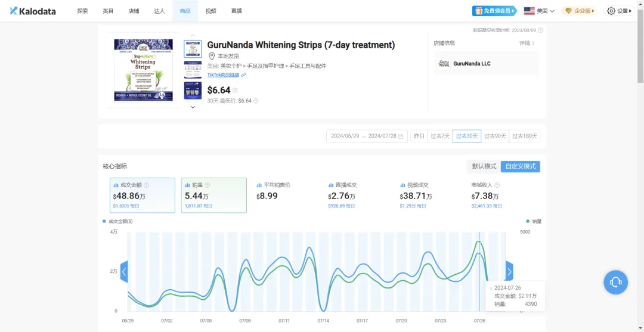Select the second product thumbnail

tap(193, 70)
